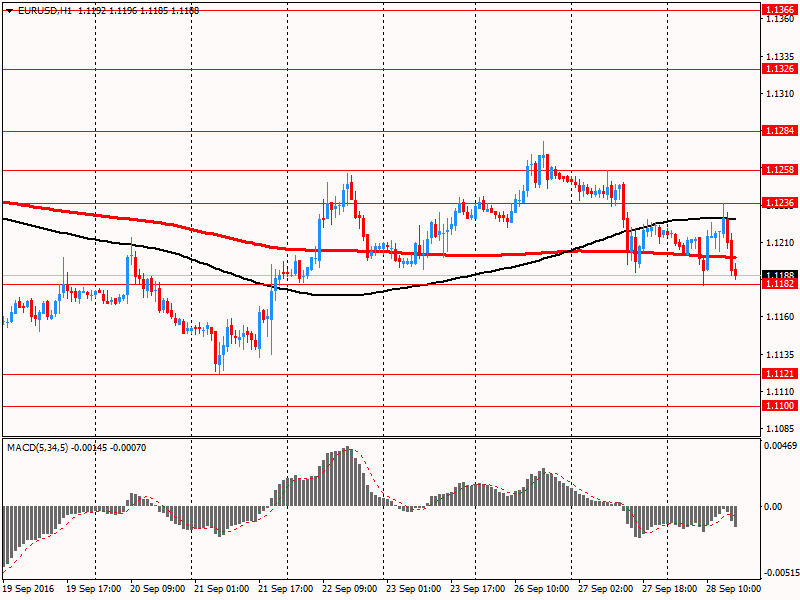Click the current price 1.1188 label
The width and height of the screenshot is (800, 600).
(x=779, y=275)
